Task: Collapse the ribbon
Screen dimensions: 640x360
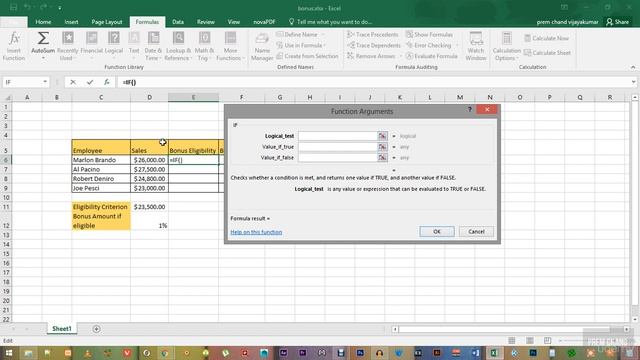Action: click(x=633, y=67)
